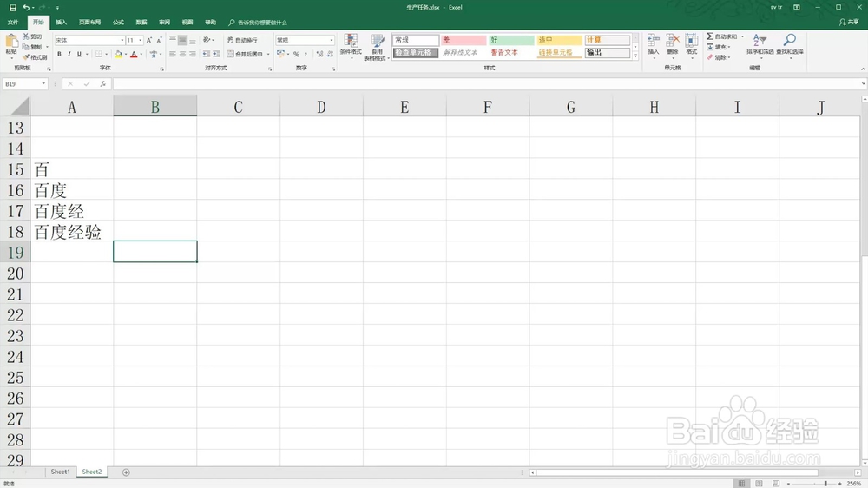Click Decrease Decimal icon
The width and height of the screenshot is (868, 488).
click(330, 55)
